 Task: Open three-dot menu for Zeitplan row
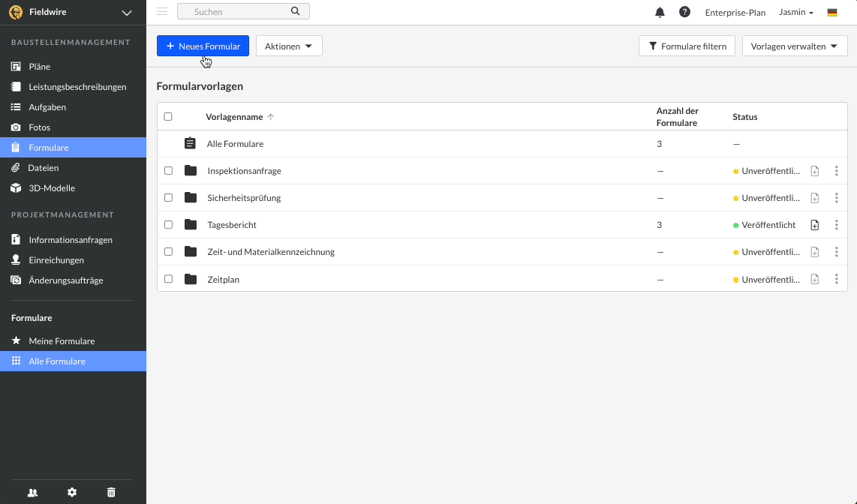(836, 279)
